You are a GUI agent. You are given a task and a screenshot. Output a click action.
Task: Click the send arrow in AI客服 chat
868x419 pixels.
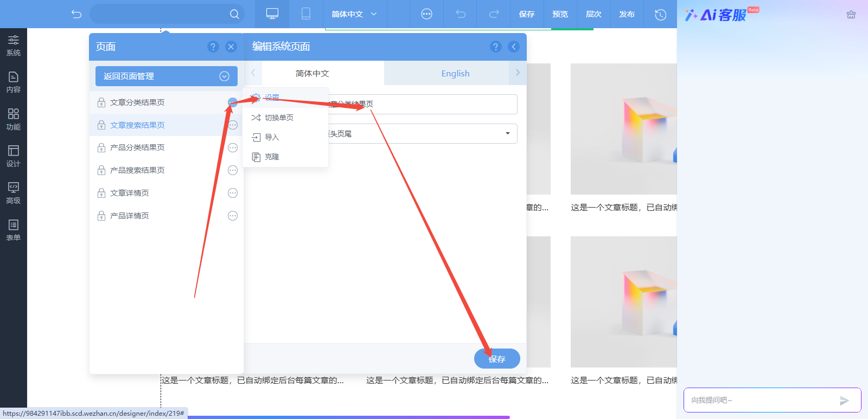pyautogui.click(x=844, y=401)
